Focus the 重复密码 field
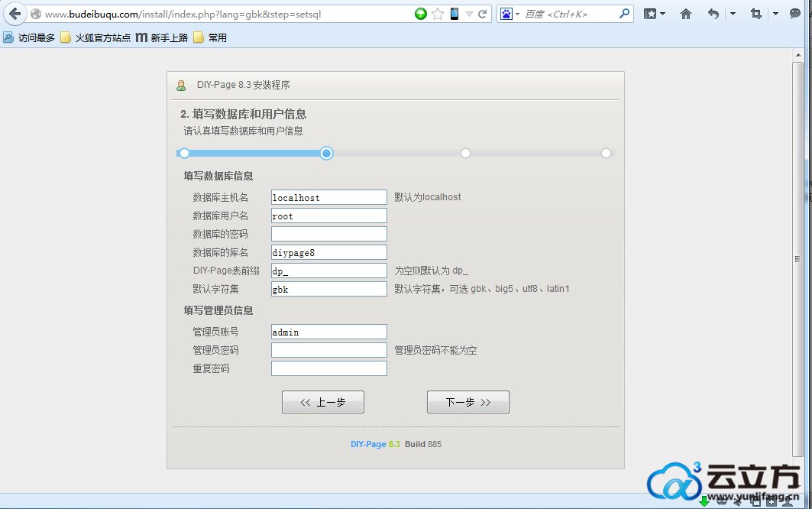The height and width of the screenshot is (509, 812). click(x=328, y=368)
